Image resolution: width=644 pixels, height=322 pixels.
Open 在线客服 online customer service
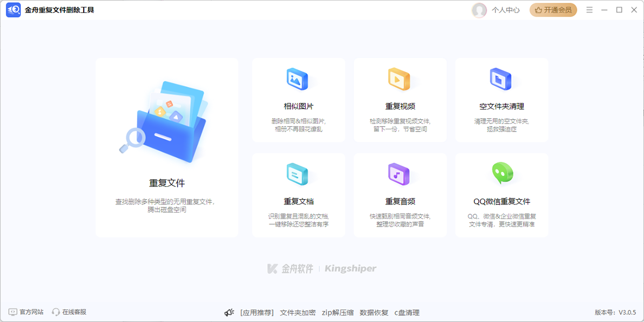[x=70, y=312]
